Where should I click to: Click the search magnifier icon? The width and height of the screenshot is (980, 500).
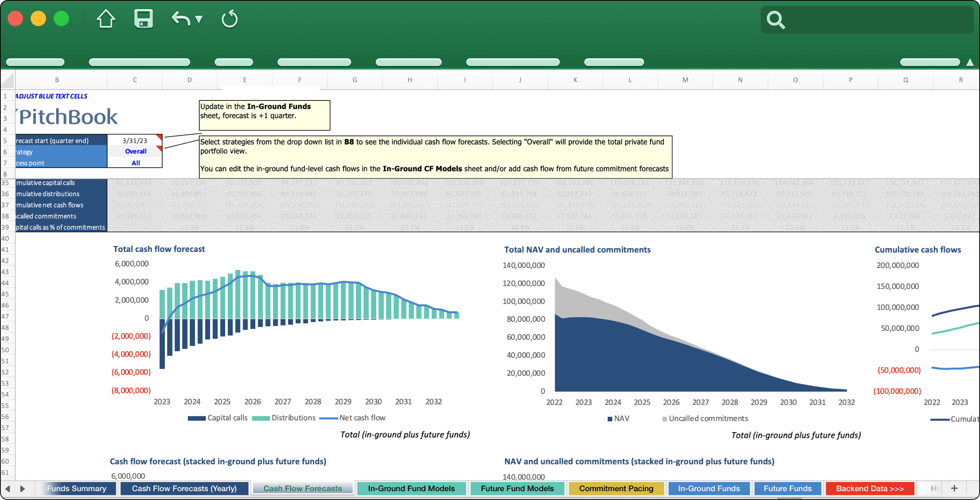click(775, 20)
